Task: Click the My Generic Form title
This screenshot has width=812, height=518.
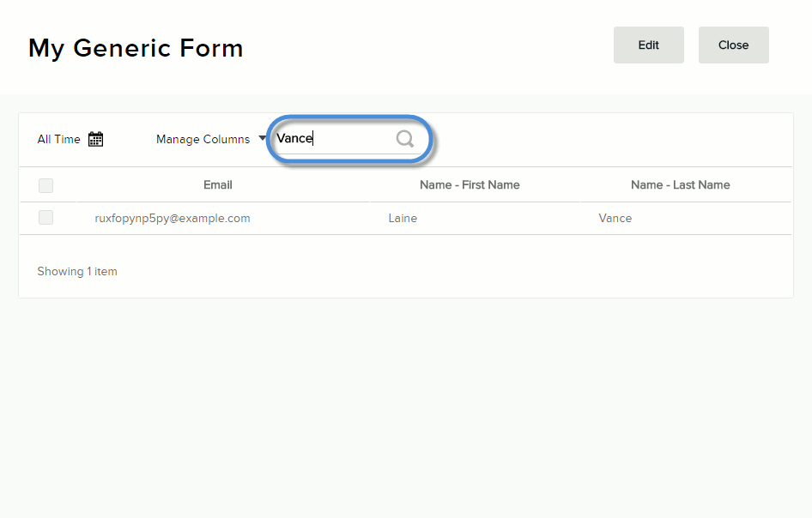Action: (x=136, y=48)
